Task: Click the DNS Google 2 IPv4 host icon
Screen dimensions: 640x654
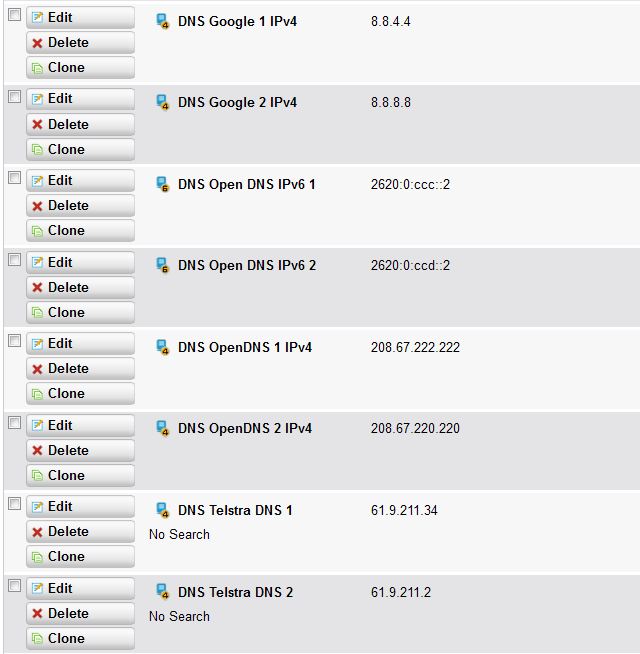Action: point(162,102)
